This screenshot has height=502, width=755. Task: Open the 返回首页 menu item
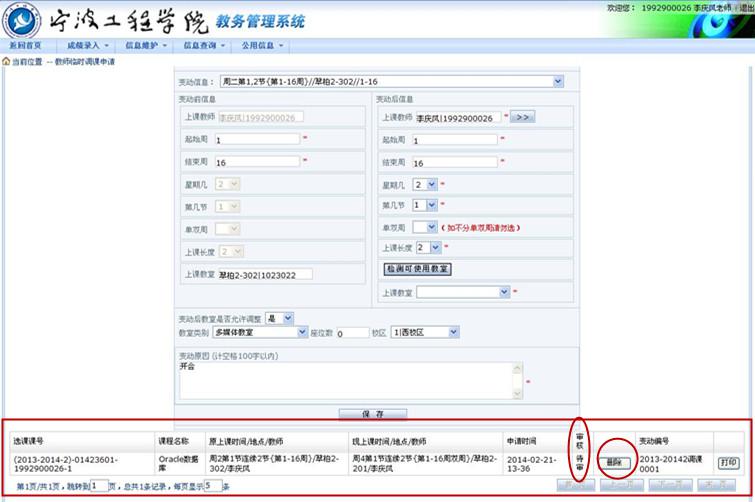25,45
